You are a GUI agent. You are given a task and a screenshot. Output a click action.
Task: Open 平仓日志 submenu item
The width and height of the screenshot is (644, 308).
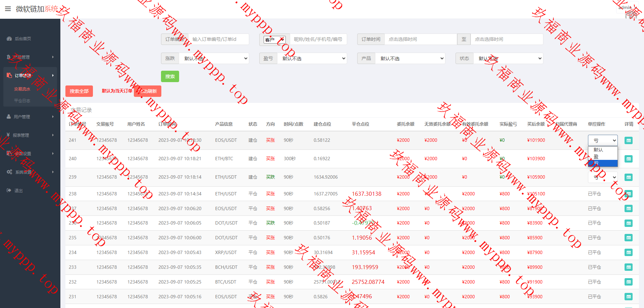pos(22,101)
